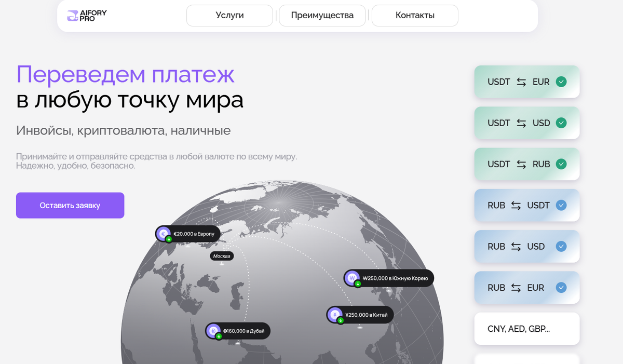The image size is (623, 364).
Task: Click the Москва label on the globe
Action: (x=222, y=255)
